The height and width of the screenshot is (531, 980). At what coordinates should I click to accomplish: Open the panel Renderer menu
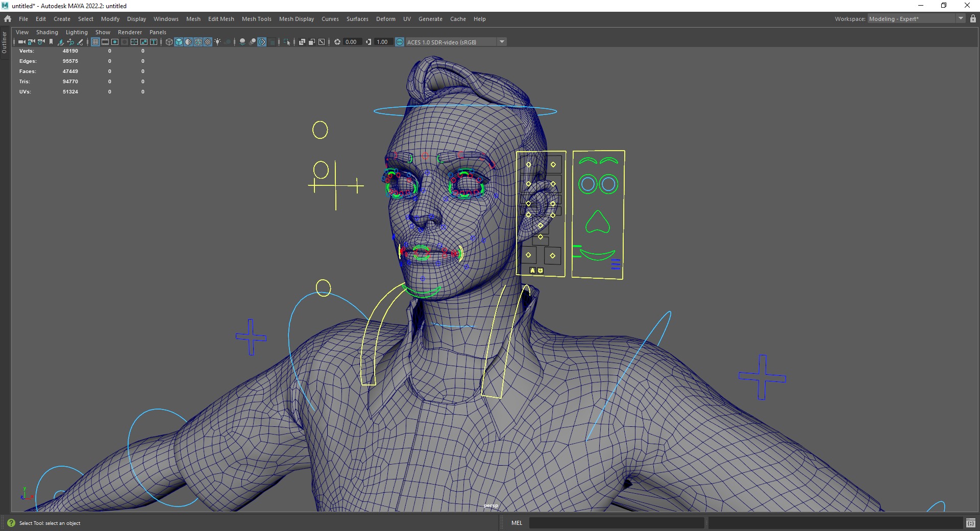click(x=130, y=32)
